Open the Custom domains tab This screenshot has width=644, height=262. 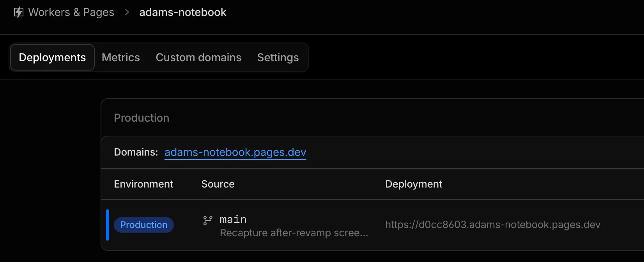(x=198, y=57)
